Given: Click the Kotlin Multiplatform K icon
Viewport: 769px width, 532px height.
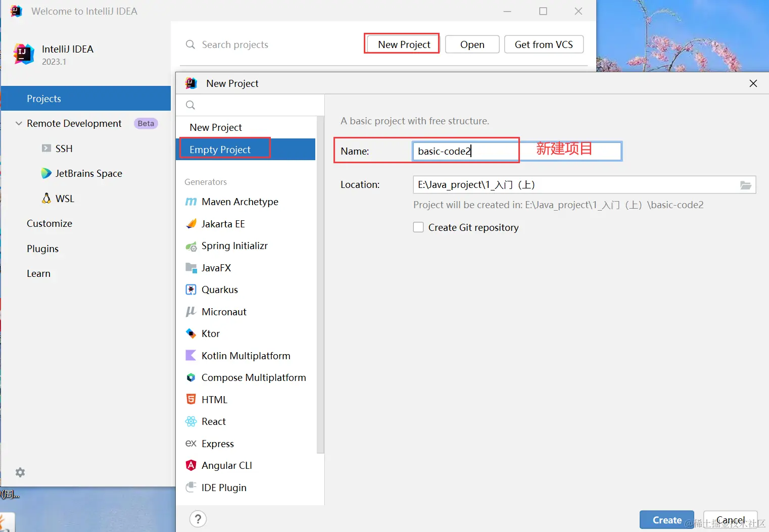Looking at the screenshot, I should coord(191,356).
